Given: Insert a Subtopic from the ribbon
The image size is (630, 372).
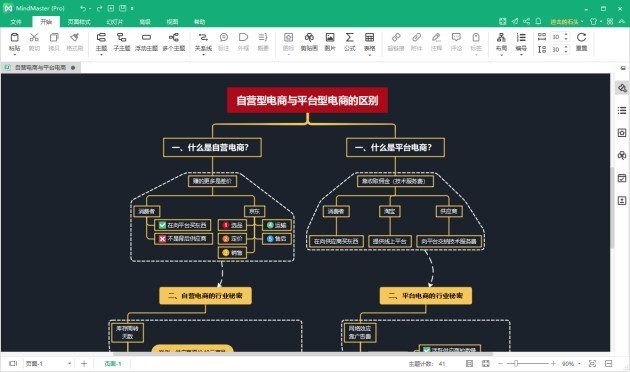Looking at the screenshot, I should coord(121,42).
